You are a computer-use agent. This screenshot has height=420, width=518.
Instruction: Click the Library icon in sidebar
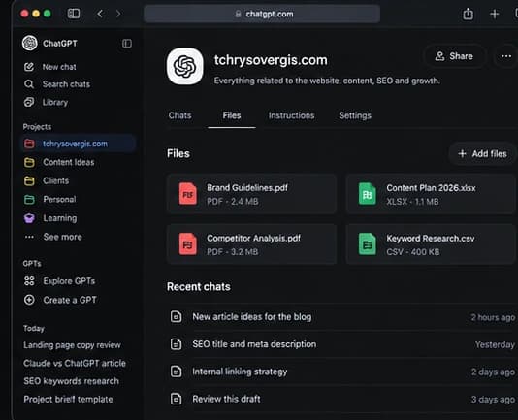click(x=29, y=102)
